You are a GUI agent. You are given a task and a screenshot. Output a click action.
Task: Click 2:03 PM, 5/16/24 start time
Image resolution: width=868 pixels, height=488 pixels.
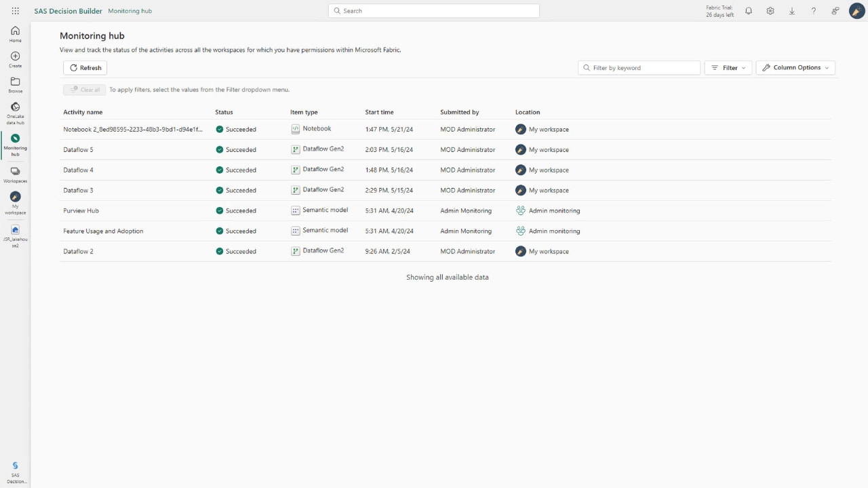[389, 149]
